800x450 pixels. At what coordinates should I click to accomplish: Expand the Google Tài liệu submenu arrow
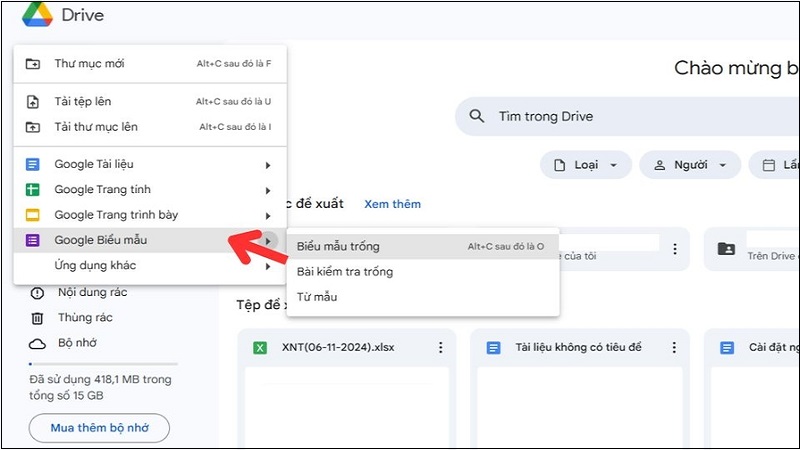(268, 165)
